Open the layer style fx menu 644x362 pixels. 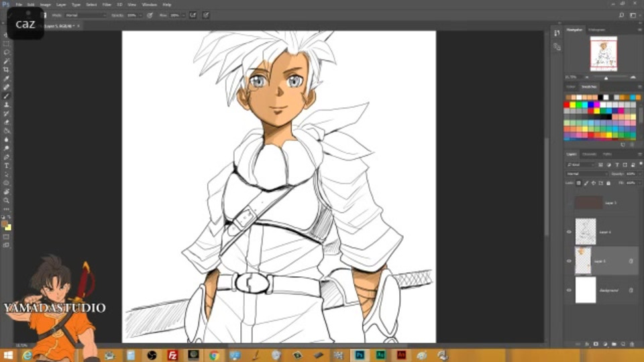coord(587,344)
